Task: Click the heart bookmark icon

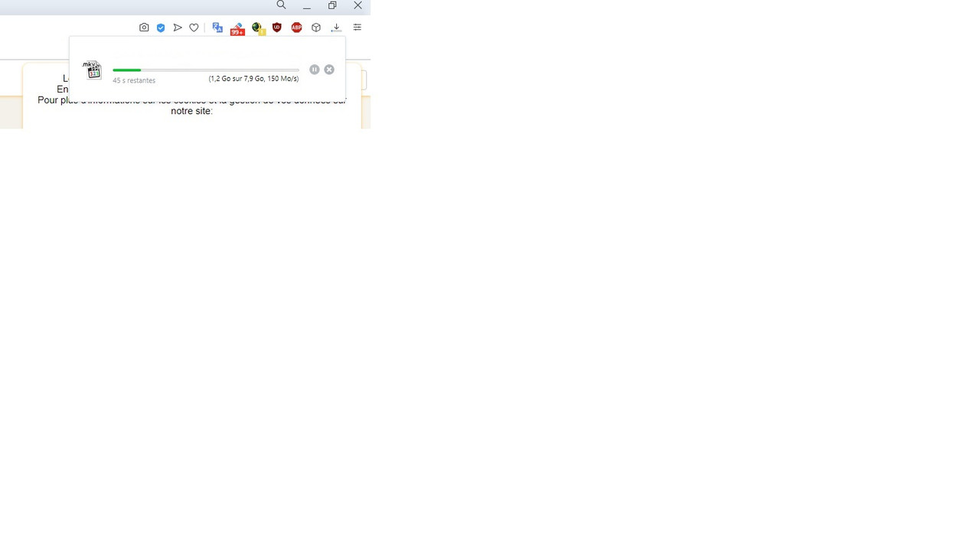Action: 194,28
